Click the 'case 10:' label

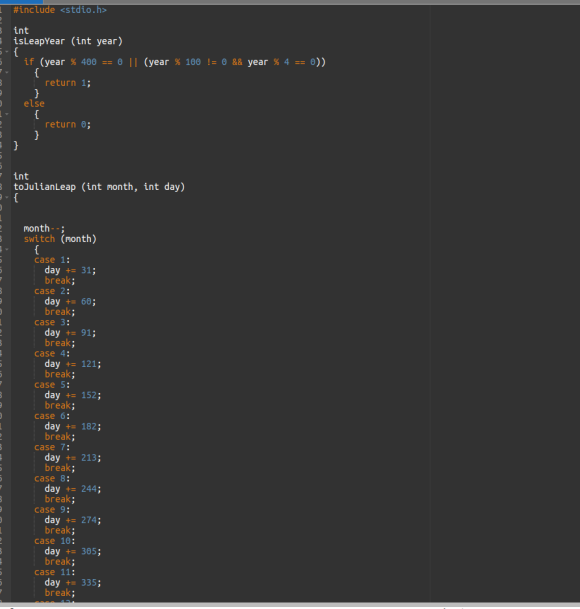point(55,541)
